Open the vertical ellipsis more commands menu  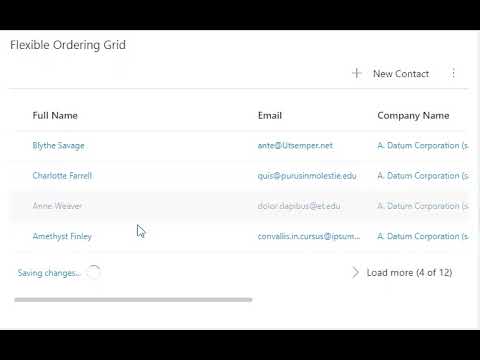[453, 73]
